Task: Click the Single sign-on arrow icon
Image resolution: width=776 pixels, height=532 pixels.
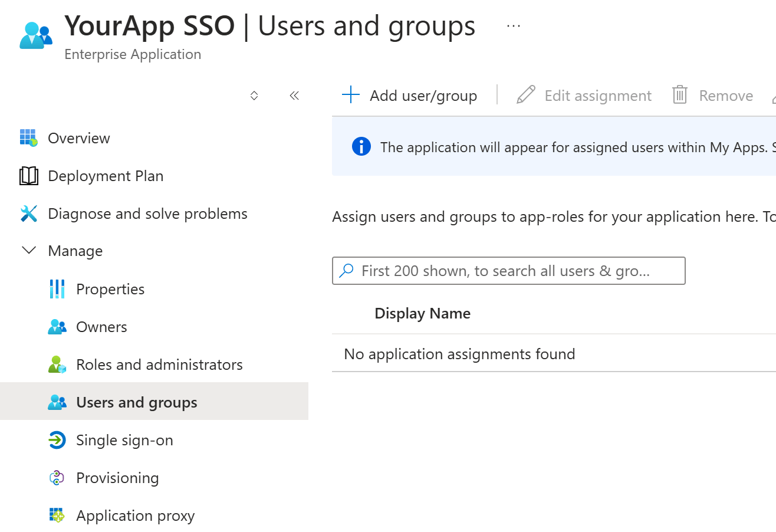Action: [57, 440]
